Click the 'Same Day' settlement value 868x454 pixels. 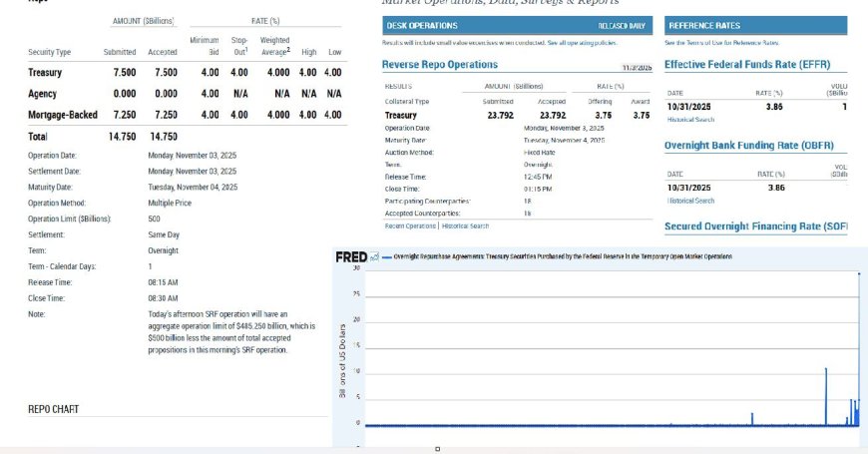pos(164,234)
